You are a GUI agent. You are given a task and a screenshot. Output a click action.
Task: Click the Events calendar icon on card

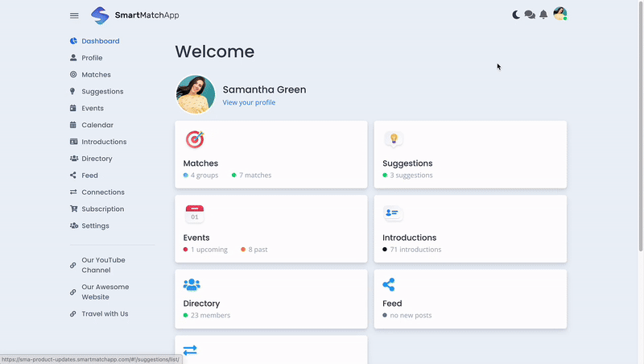[194, 213]
